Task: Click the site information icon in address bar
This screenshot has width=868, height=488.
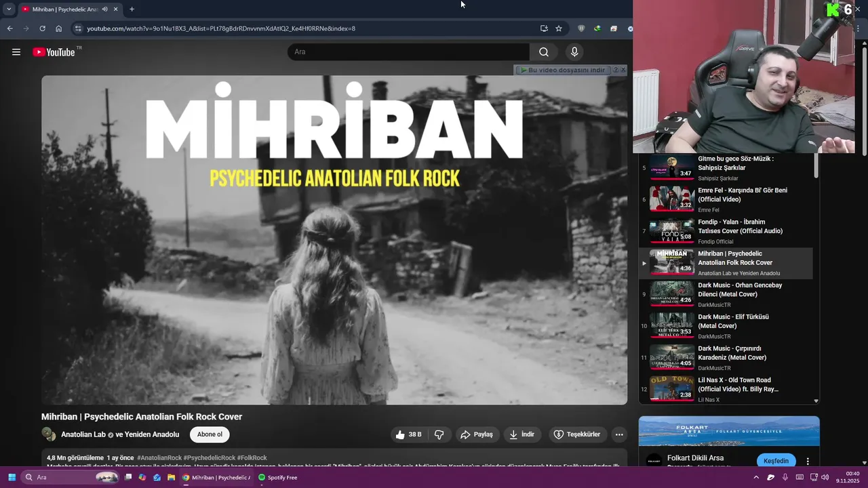Action: (78, 28)
